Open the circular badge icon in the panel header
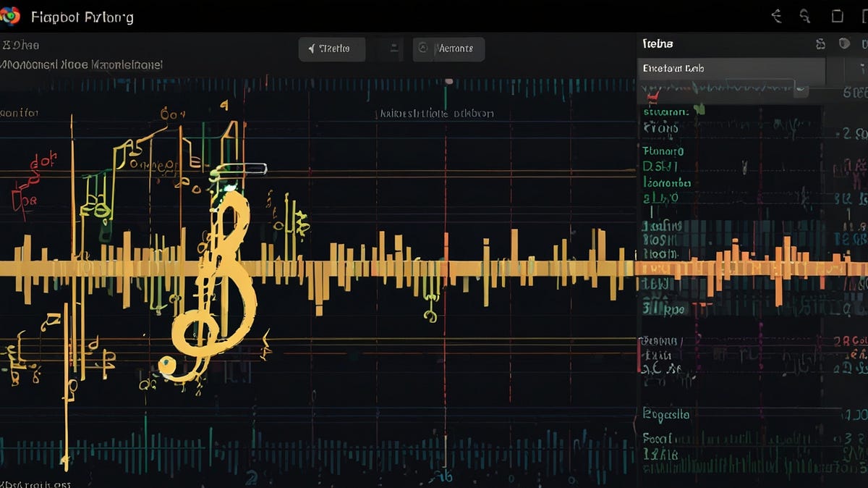 [820, 43]
